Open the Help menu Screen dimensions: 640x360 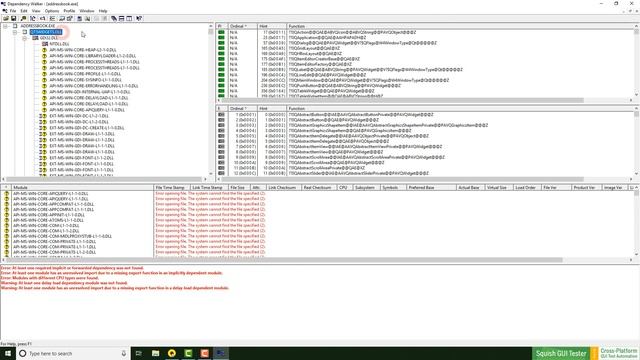pos(103,11)
